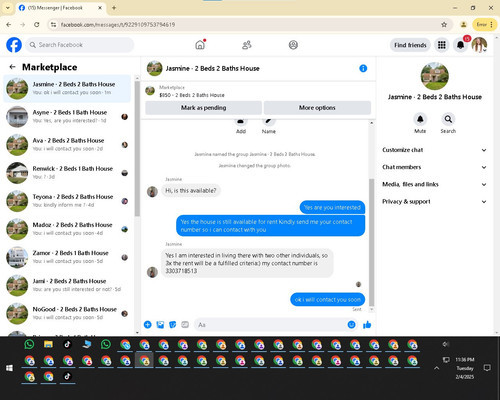Send a thumbs-up like
This screenshot has height=400, width=500.
(367, 325)
